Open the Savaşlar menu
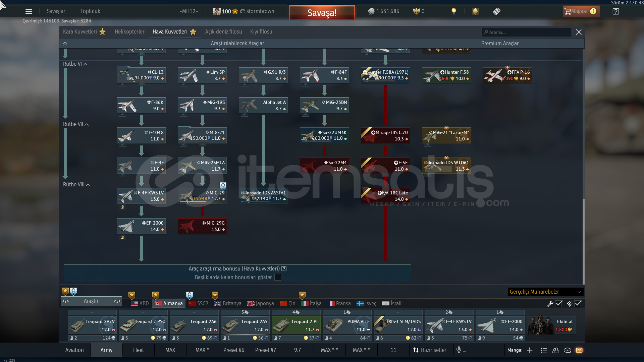The height and width of the screenshot is (362, 644). point(56,11)
